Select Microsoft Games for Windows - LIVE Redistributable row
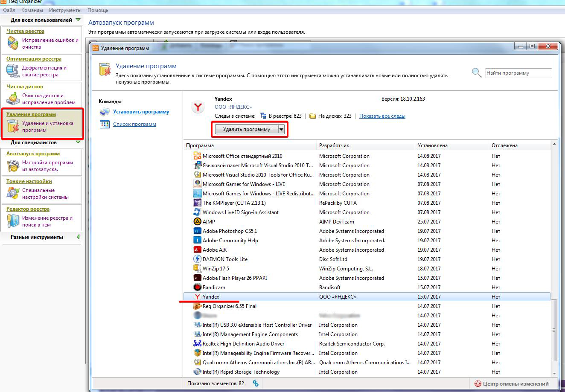565x392 pixels. pyautogui.click(x=367, y=193)
